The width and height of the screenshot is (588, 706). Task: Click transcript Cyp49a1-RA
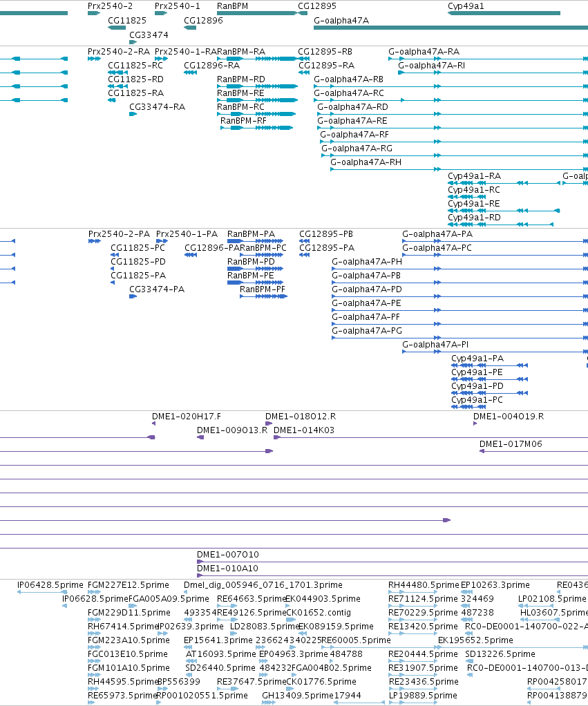click(x=474, y=177)
